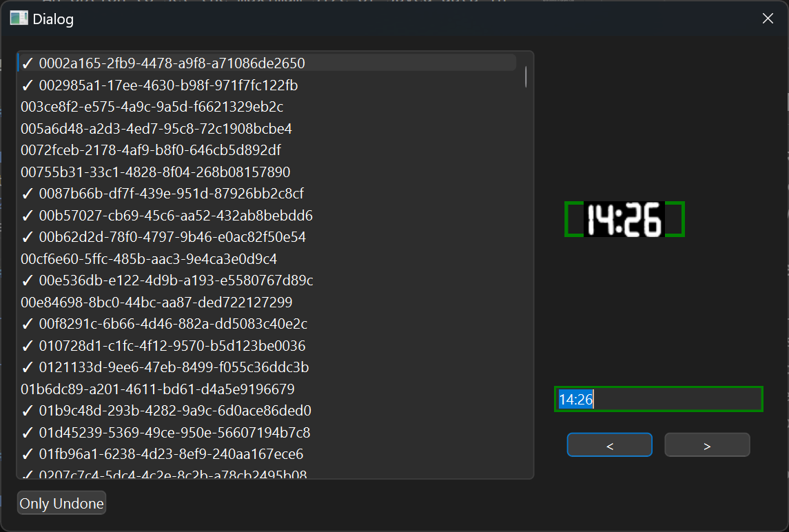Viewport: 789px width, 532px height.
Task: Select row 010728d1-c1fc-4f12-9570-b5d123be0036
Action: [x=267, y=346]
